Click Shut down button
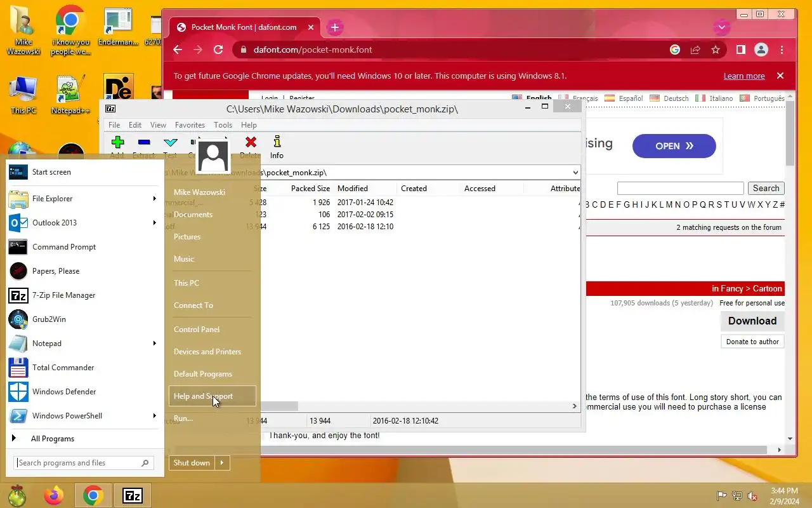This screenshot has height=508, width=812. (192, 463)
